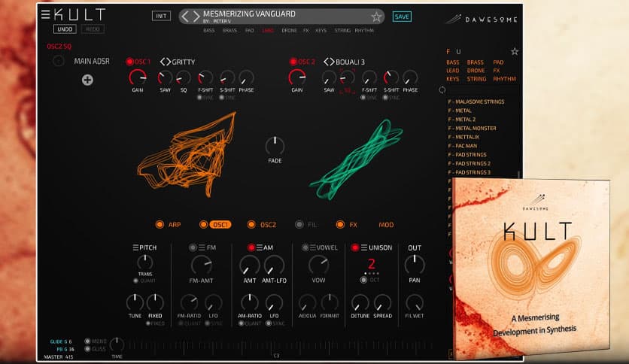Click the OSC 2 S-SHIFT knob
Image resolution: width=629 pixels, height=364 pixels.
click(390, 77)
